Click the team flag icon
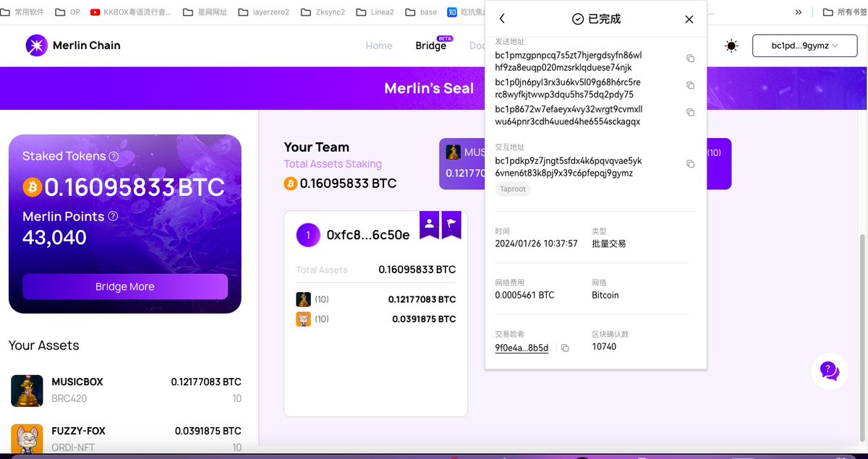Viewport: 868px width, 459px height. click(x=451, y=223)
